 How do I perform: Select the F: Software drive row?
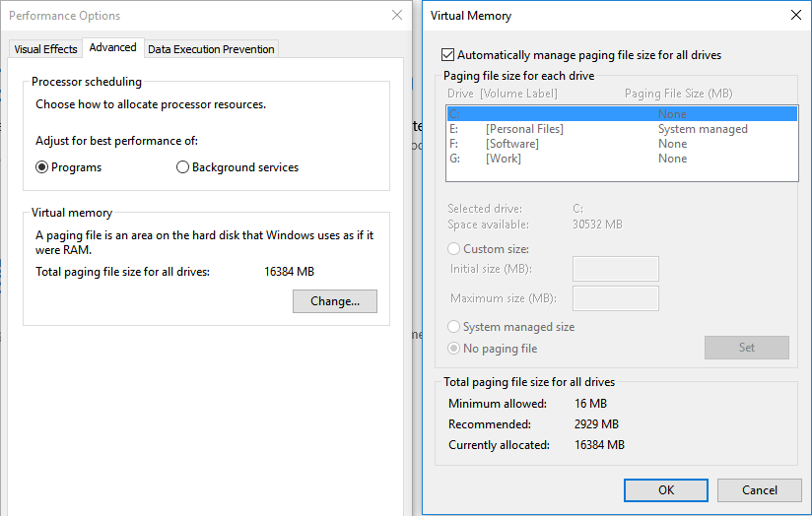click(621, 144)
